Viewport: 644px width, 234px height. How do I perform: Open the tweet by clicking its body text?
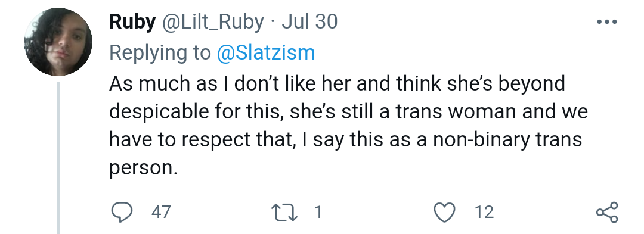click(x=348, y=126)
